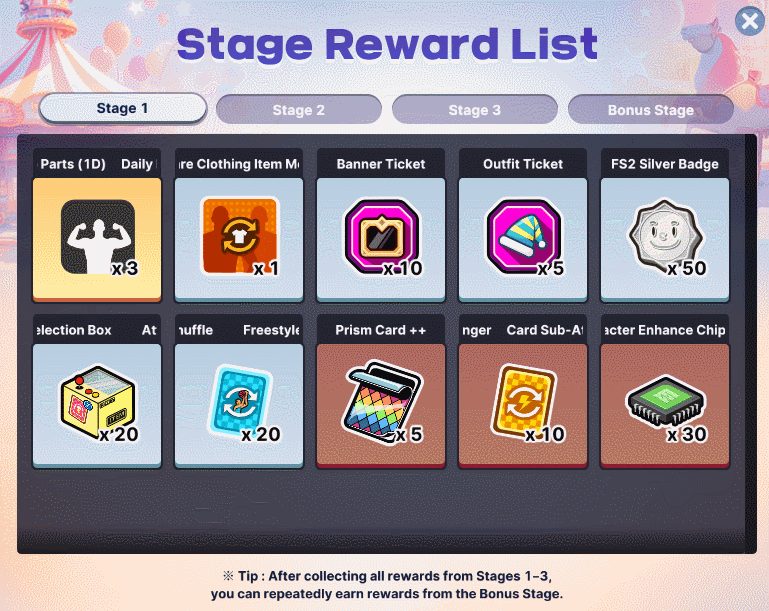Screen dimensions: 769x611
Task: Click the yellow Card Sub-Attribute changer icon
Action: tap(523, 402)
